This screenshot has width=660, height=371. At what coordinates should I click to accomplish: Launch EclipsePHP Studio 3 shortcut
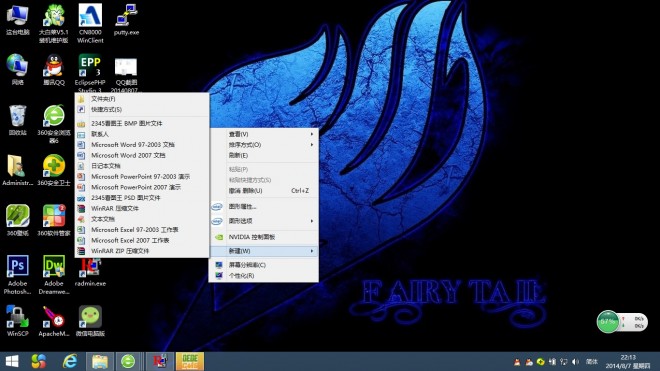tap(90, 73)
